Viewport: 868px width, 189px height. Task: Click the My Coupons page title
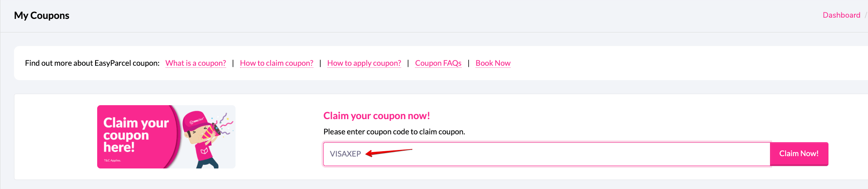(x=42, y=16)
